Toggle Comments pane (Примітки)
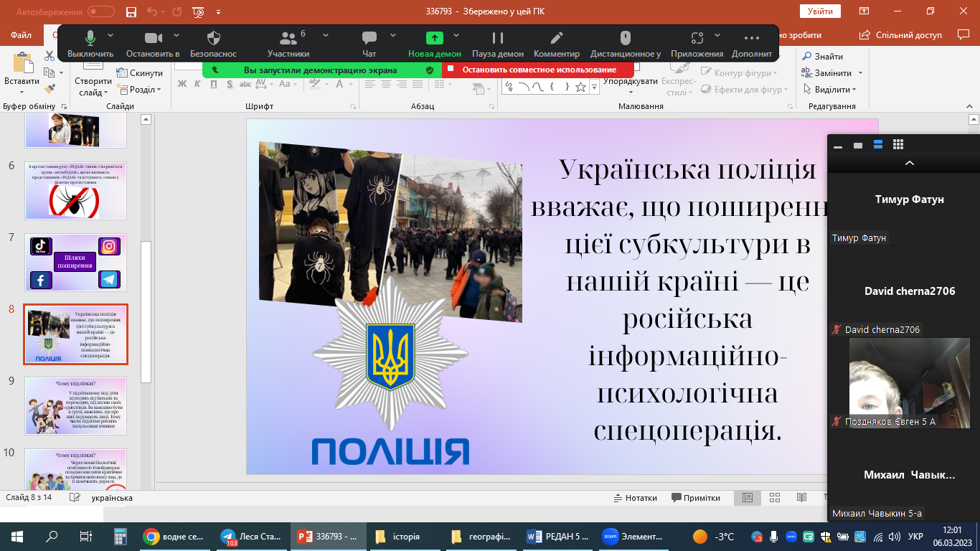This screenshot has width=980, height=551. [696, 498]
